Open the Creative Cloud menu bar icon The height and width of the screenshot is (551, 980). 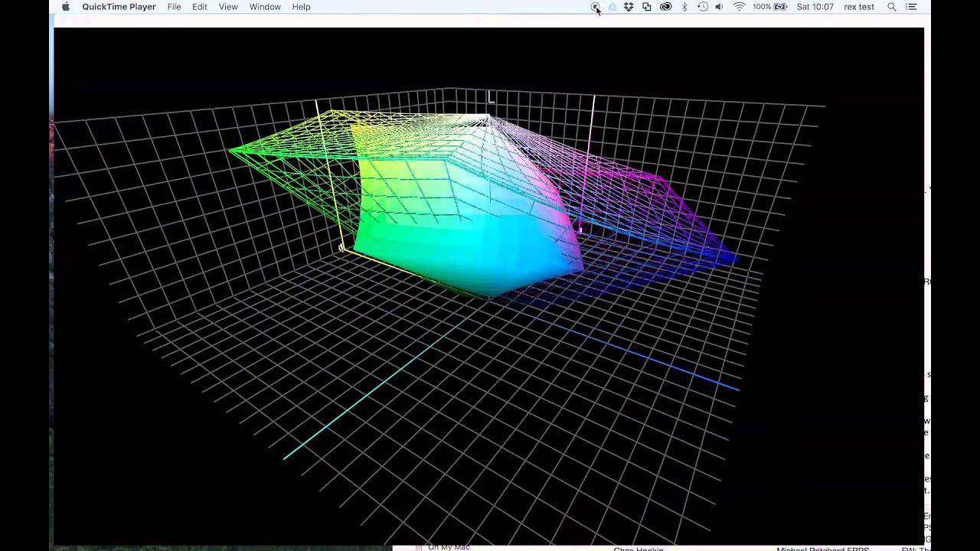click(665, 7)
